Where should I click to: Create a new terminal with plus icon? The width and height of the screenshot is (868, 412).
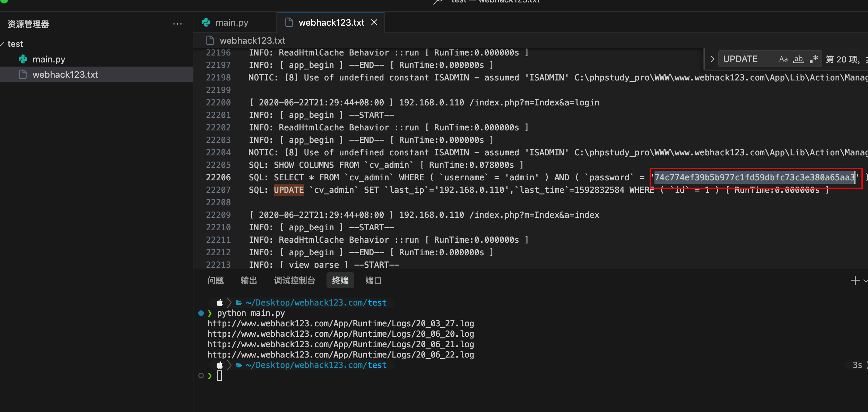click(x=855, y=280)
